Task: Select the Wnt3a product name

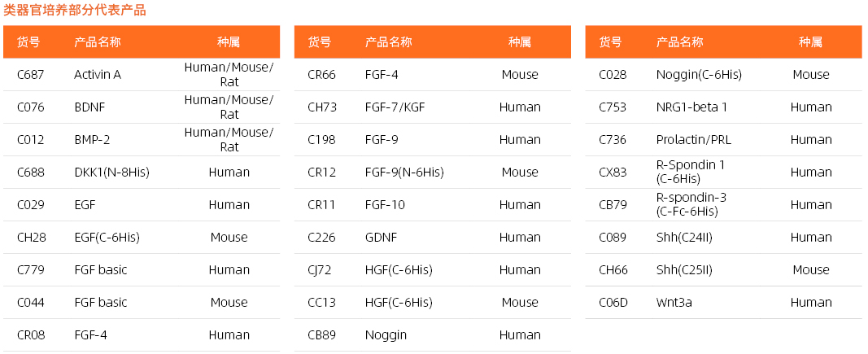Action: coord(674,303)
